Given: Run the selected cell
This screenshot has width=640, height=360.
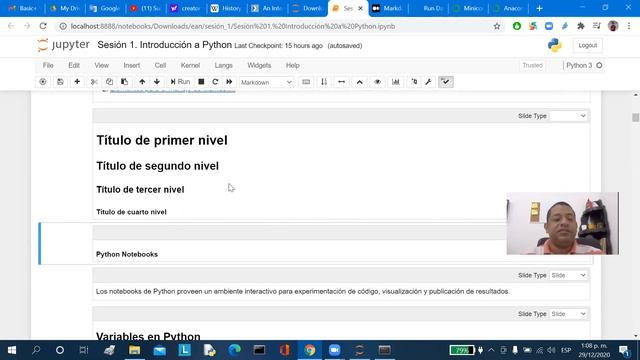Looking at the screenshot, I should [180, 82].
